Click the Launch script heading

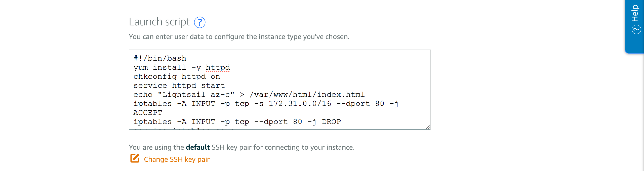pos(159,22)
